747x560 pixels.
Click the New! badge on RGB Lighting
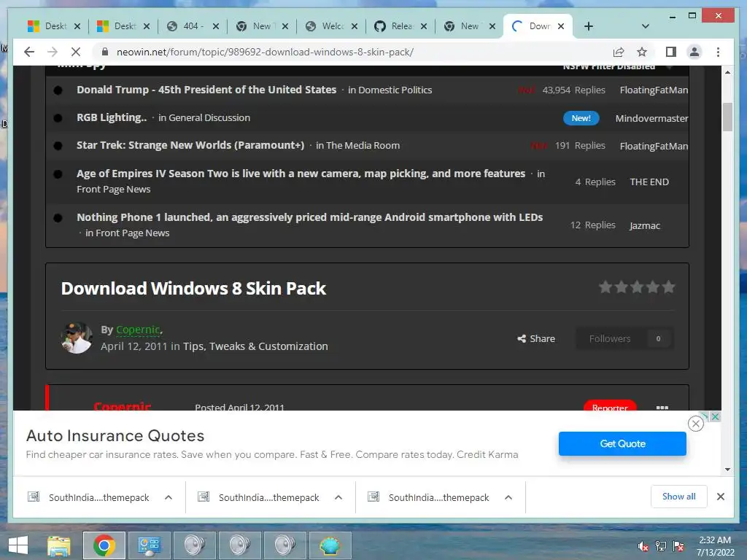(581, 118)
